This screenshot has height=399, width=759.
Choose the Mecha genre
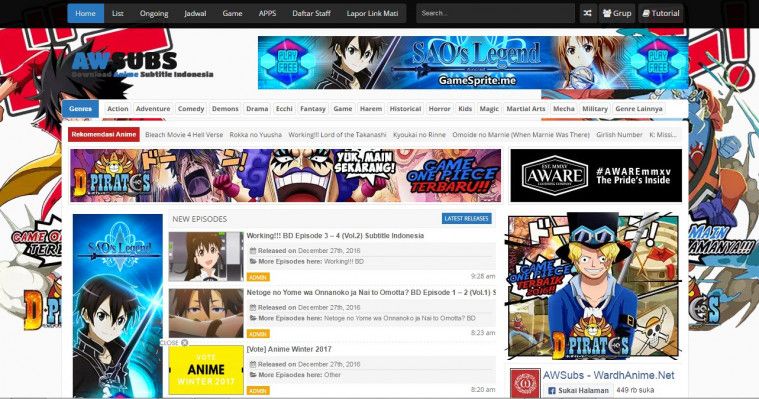564,109
